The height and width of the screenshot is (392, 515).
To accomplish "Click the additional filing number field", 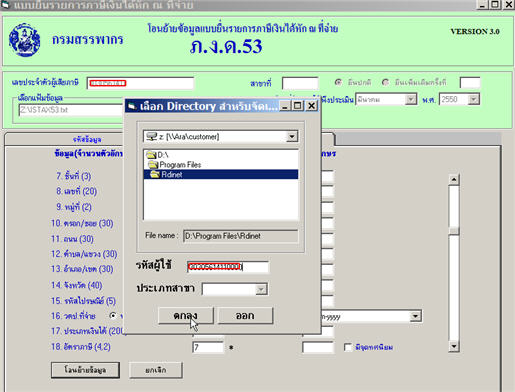I will [x=470, y=82].
